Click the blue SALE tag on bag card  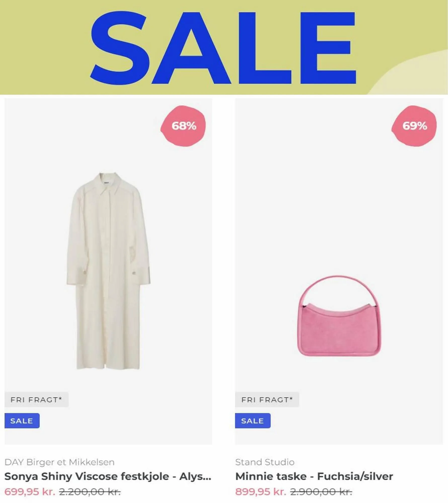(x=253, y=421)
